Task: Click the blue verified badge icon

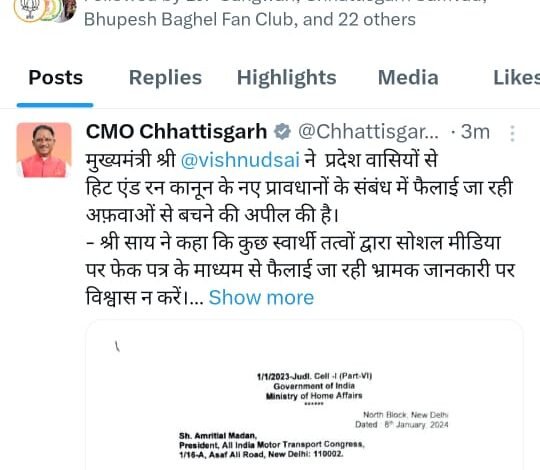Action: [282, 132]
